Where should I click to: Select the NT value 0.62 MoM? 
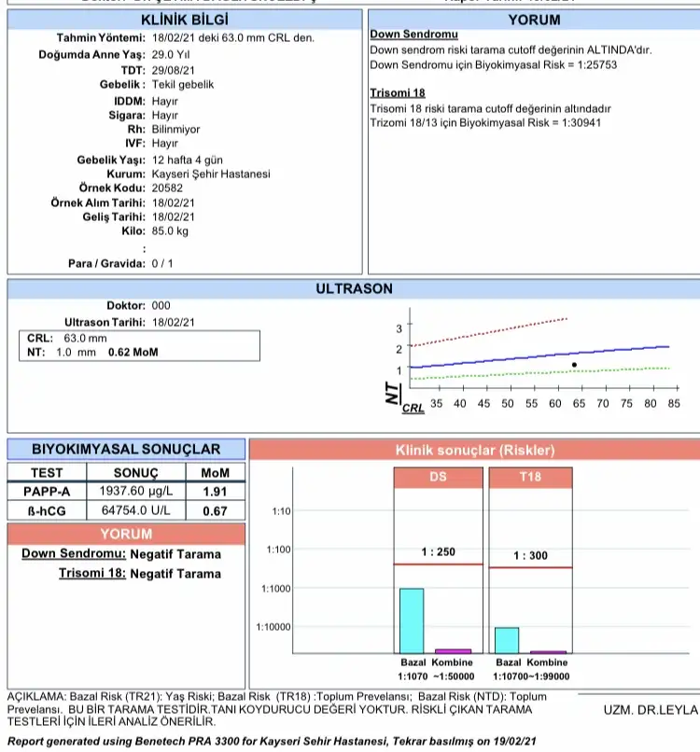click(133, 353)
